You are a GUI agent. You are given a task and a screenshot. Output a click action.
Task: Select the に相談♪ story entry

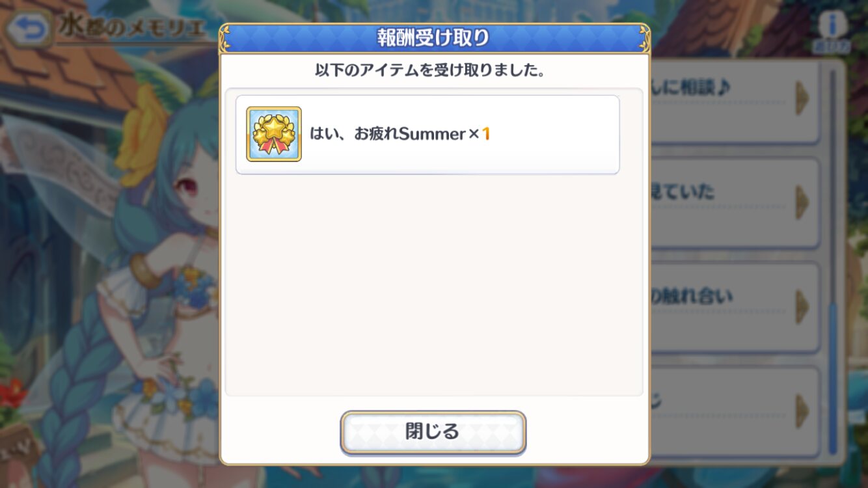tap(735, 99)
